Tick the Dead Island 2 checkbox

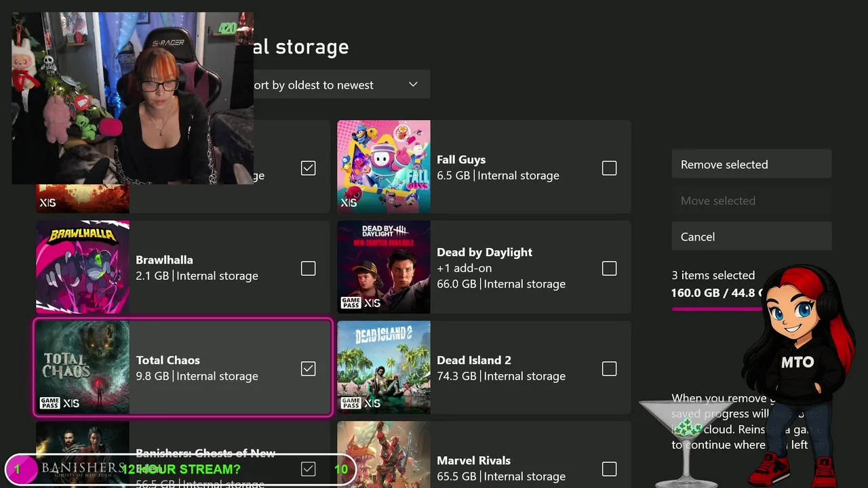[610, 369]
